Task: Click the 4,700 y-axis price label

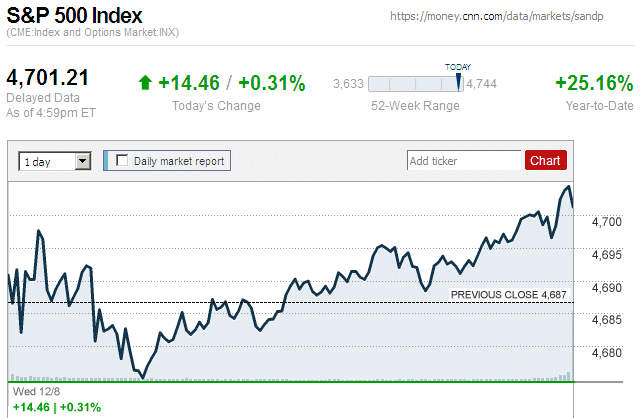Action: click(606, 222)
